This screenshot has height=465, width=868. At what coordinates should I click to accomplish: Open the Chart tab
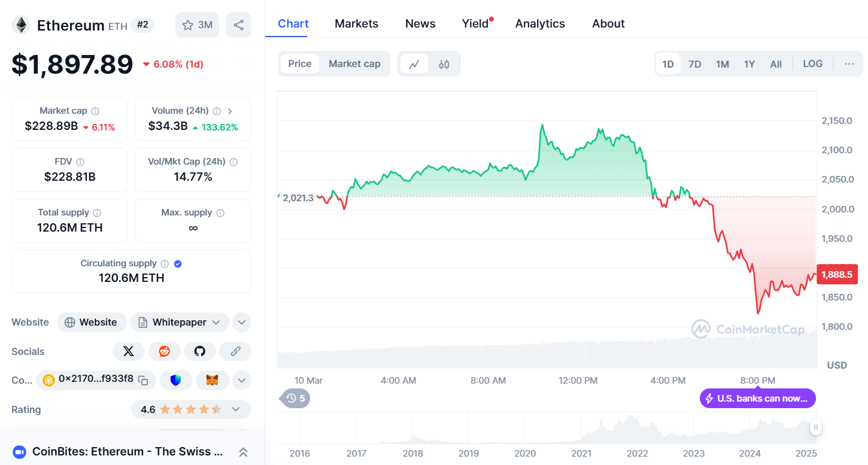point(293,23)
